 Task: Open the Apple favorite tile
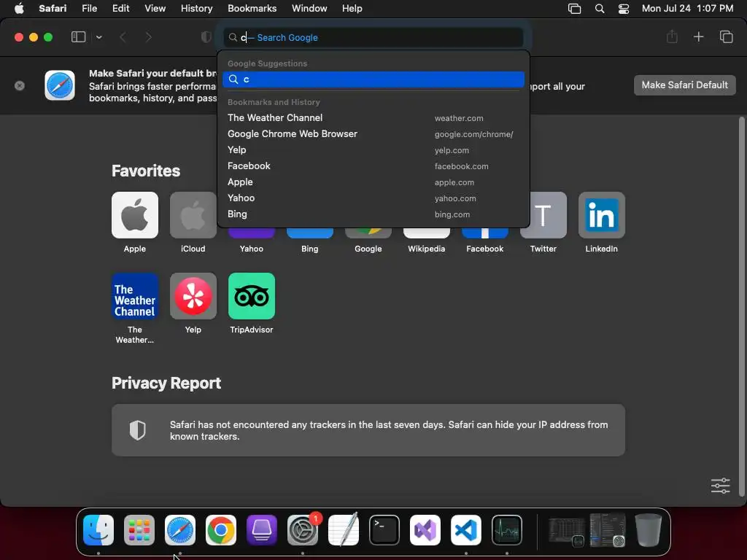(x=135, y=215)
